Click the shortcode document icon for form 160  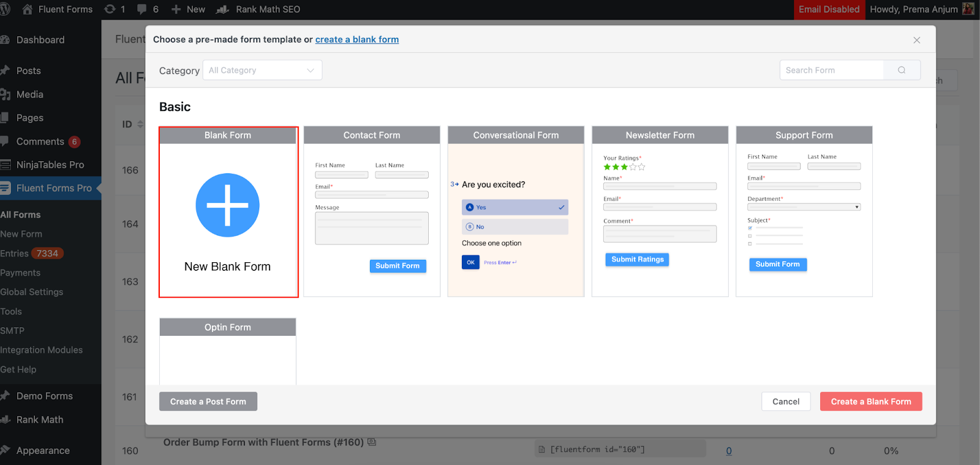[x=542, y=450]
